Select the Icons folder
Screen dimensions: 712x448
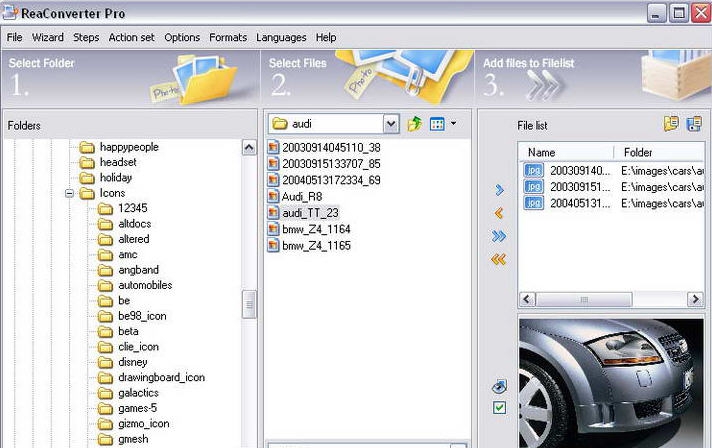112,193
